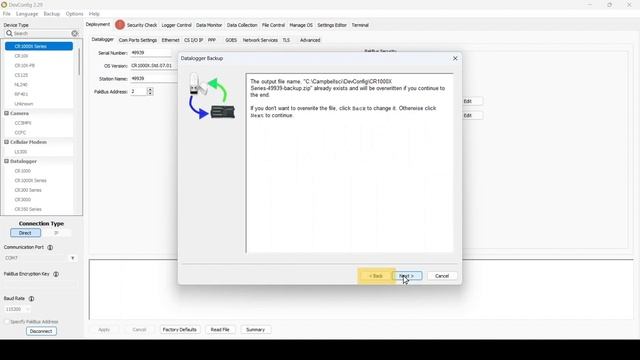The height and width of the screenshot is (360, 640).
Task: Click the device list scrollbar
Action: [79, 61]
